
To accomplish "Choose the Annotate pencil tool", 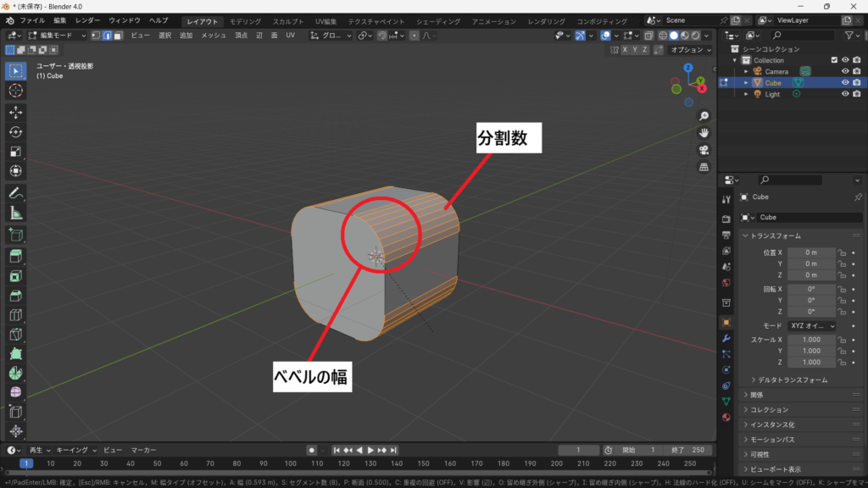I will coord(15,193).
